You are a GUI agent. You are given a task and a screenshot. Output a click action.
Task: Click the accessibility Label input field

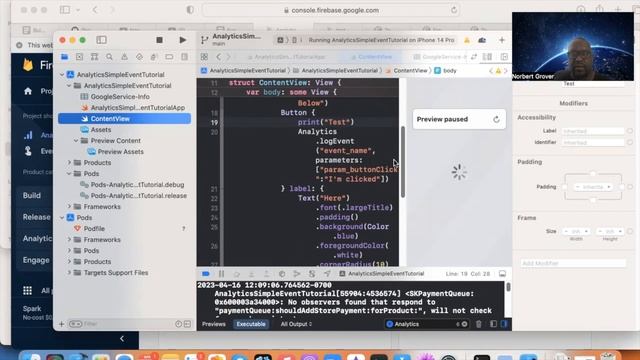click(593, 131)
